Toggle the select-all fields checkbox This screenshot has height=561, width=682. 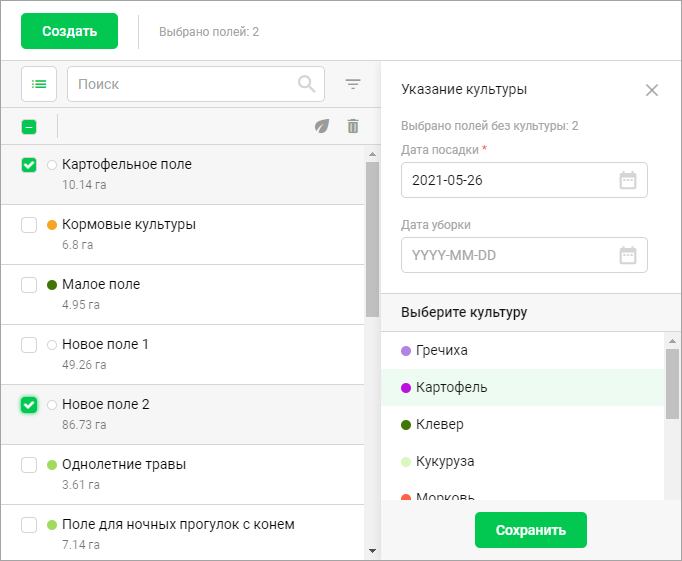[29, 127]
